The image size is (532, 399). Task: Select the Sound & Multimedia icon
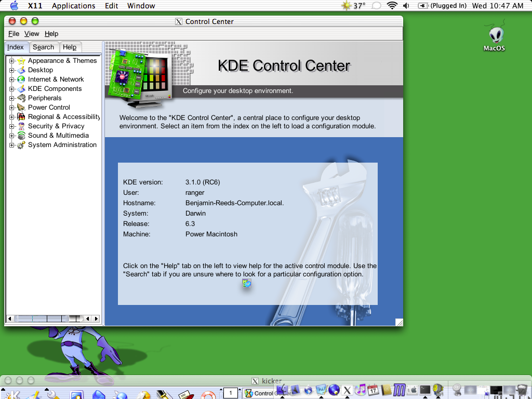click(21, 136)
